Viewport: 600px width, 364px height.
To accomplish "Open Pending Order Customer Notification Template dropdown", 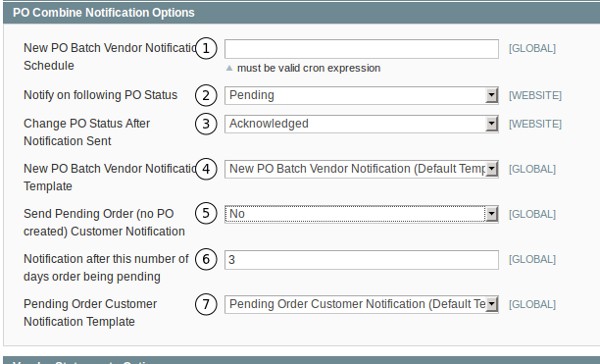I will (361, 304).
